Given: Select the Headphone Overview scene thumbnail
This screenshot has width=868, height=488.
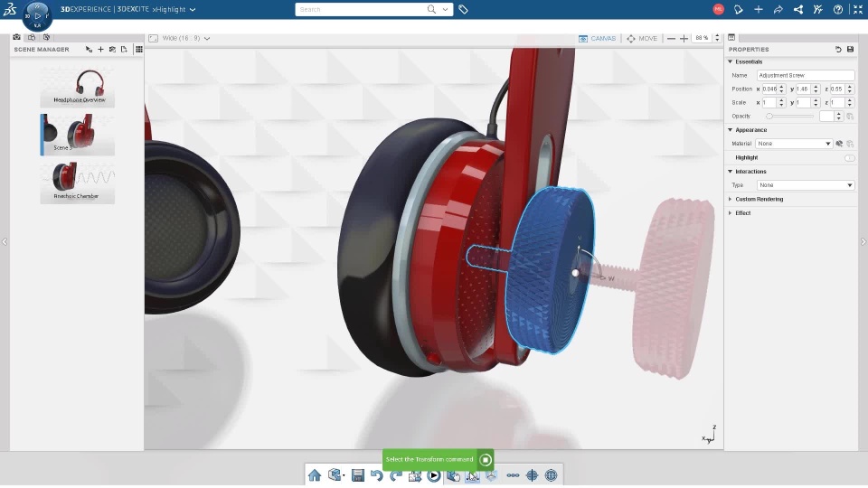Looking at the screenshot, I should [78, 86].
